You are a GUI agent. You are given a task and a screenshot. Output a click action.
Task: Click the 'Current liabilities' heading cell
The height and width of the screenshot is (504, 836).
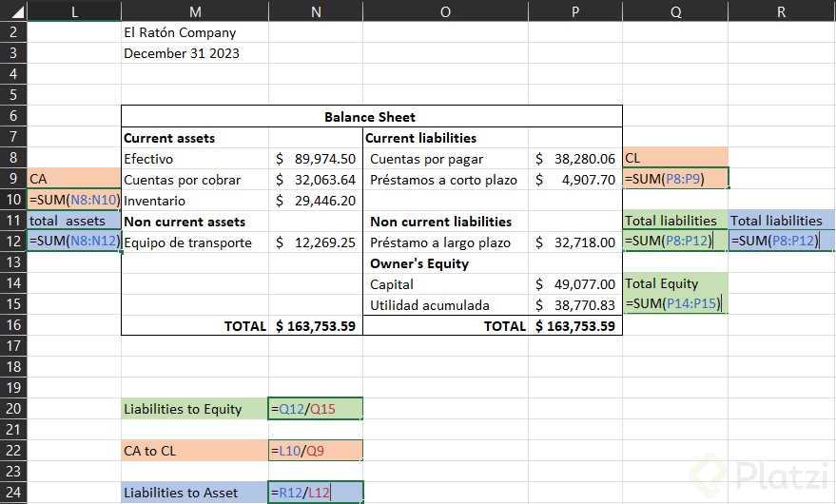pyautogui.click(x=445, y=138)
